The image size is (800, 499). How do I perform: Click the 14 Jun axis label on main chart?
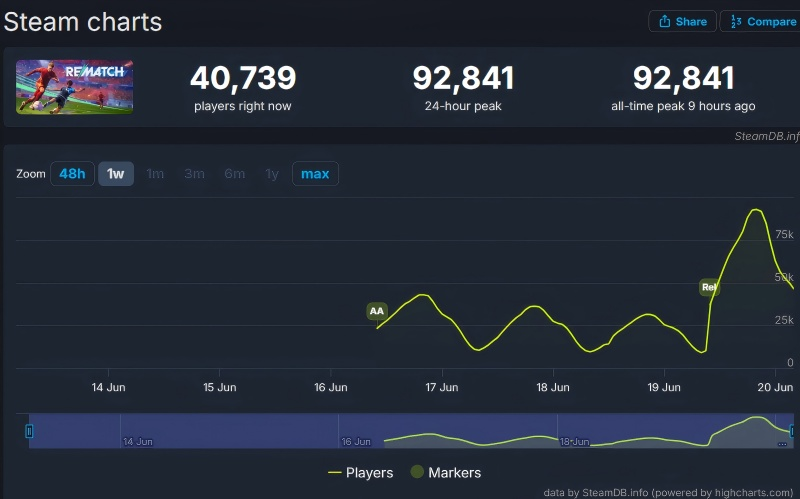(x=108, y=387)
